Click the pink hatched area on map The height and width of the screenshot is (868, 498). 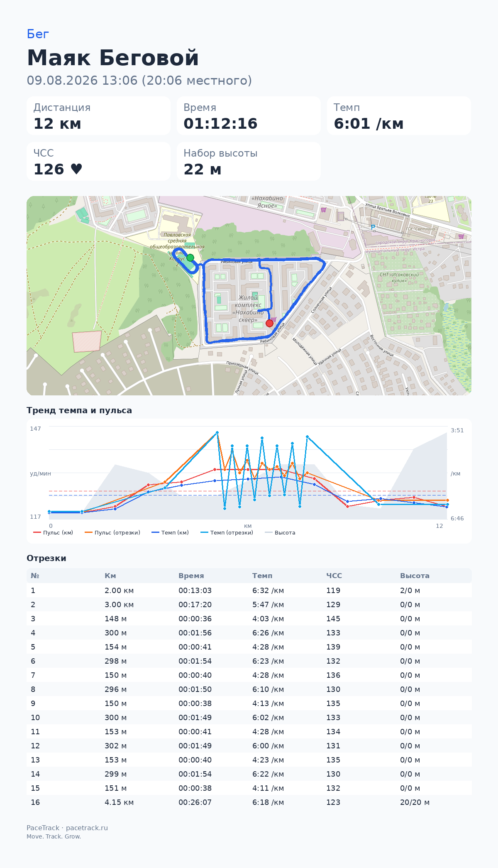click(x=87, y=341)
